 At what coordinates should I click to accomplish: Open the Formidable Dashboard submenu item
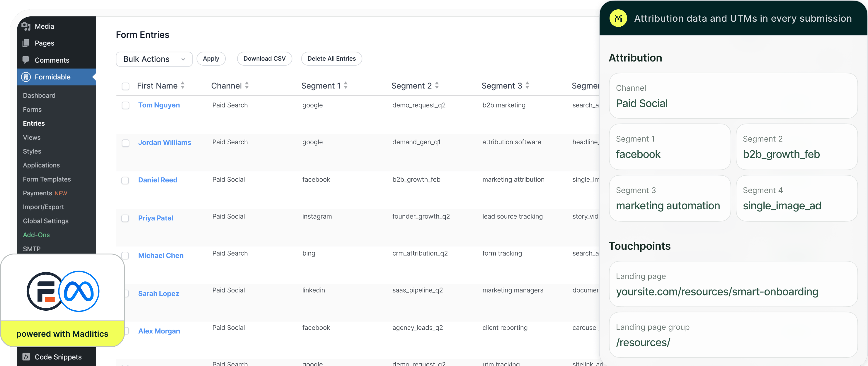[x=39, y=95]
